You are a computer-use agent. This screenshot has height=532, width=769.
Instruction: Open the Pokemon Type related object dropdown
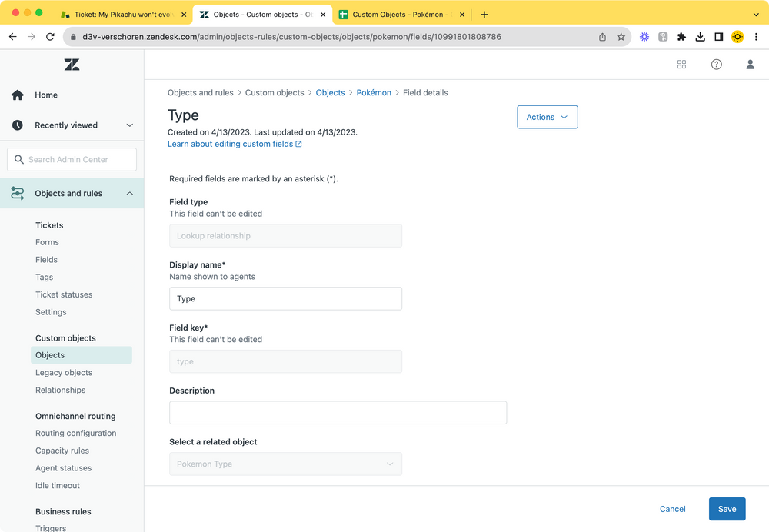[x=285, y=464]
